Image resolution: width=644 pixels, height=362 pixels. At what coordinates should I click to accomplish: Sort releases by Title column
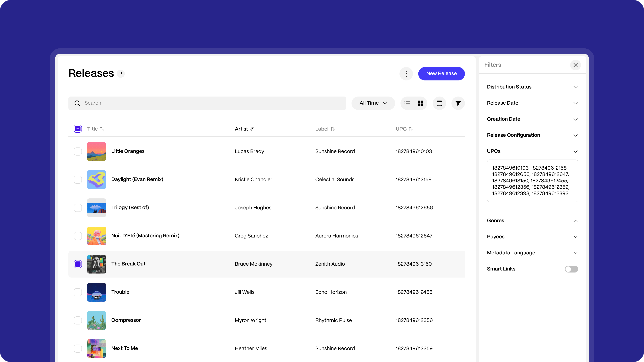pyautogui.click(x=95, y=129)
